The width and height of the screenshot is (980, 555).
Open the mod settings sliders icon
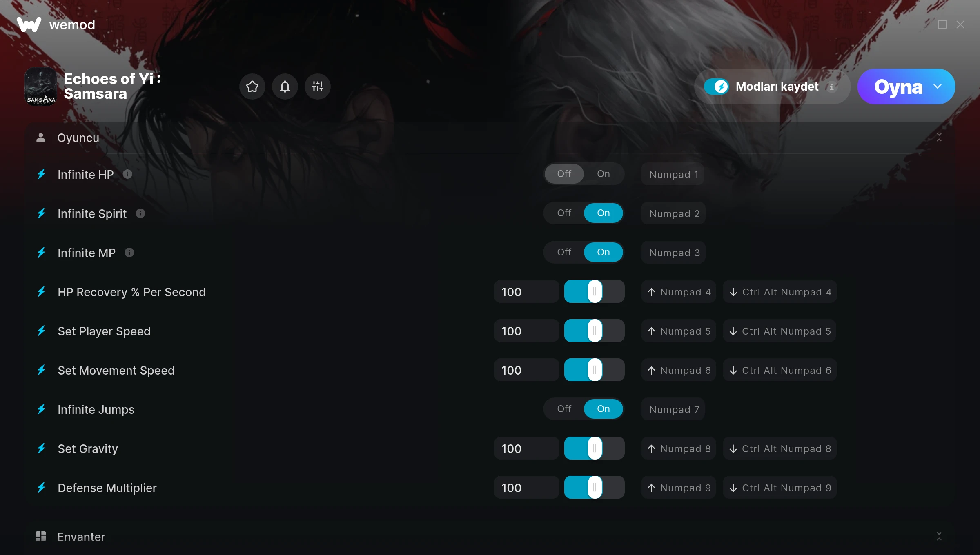click(318, 87)
